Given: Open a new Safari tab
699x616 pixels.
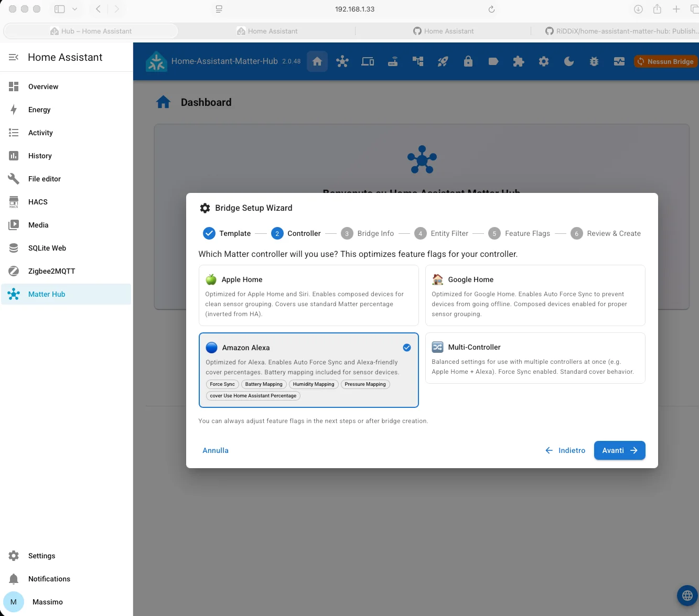Looking at the screenshot, I should click(x=676, y=9).
